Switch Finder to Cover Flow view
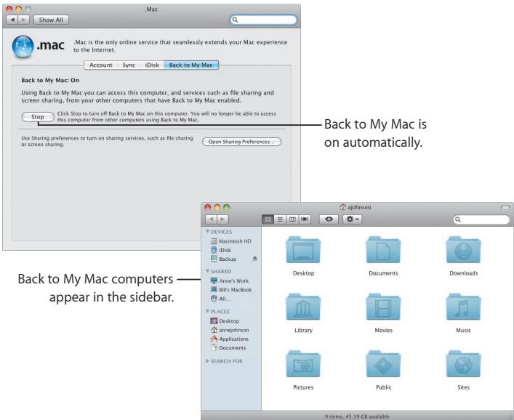This screenshot has height=420, width=514. coord(305,219)
